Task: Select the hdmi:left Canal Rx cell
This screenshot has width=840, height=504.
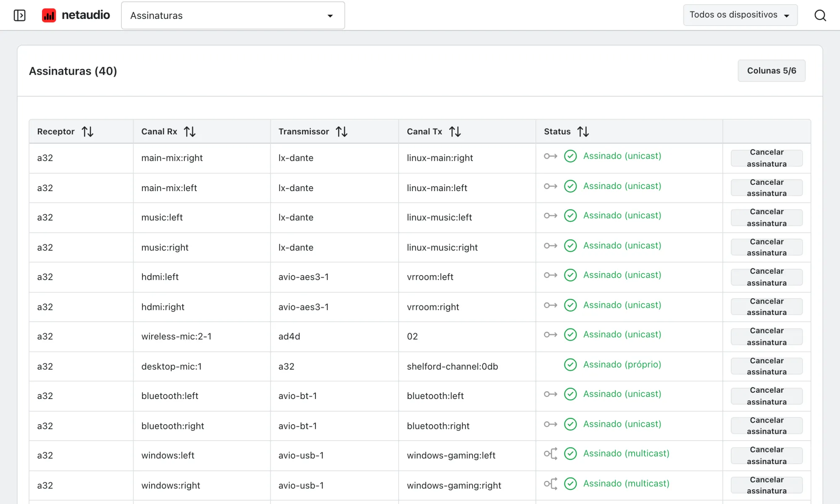Action: click(x=202, y=277)
